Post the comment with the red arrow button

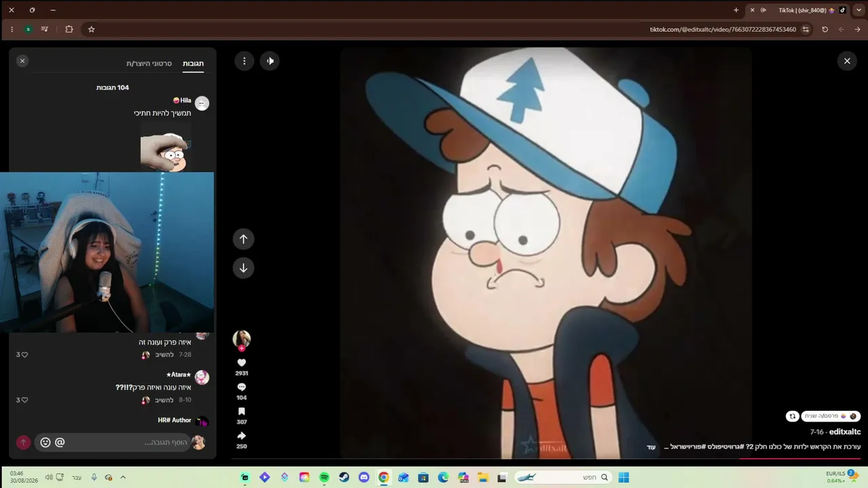click(x=23, y=443)
